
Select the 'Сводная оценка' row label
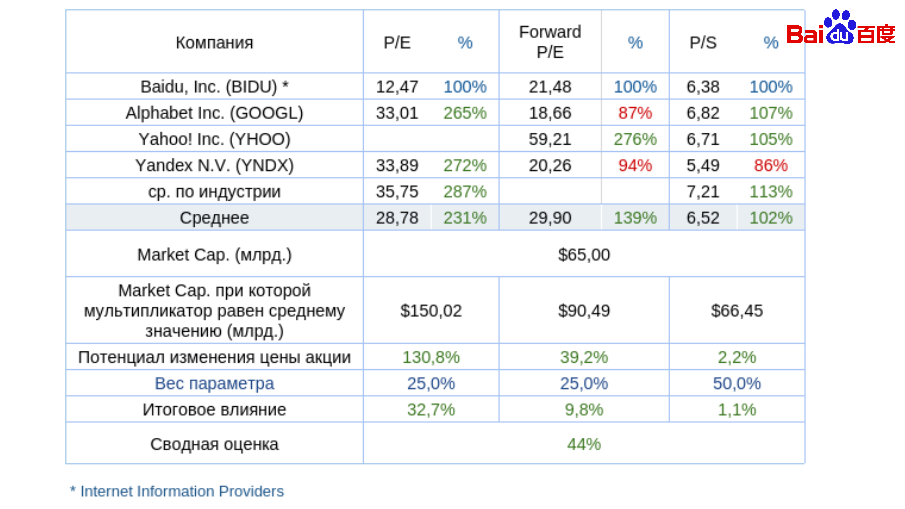214,443
